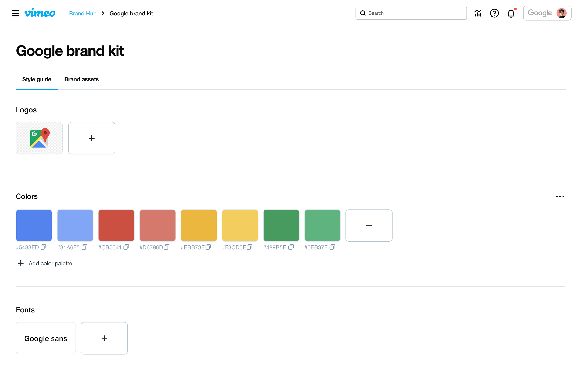582x392 pixels.
Task: Select the salmon #D6796D swatch
Action: 158,226
